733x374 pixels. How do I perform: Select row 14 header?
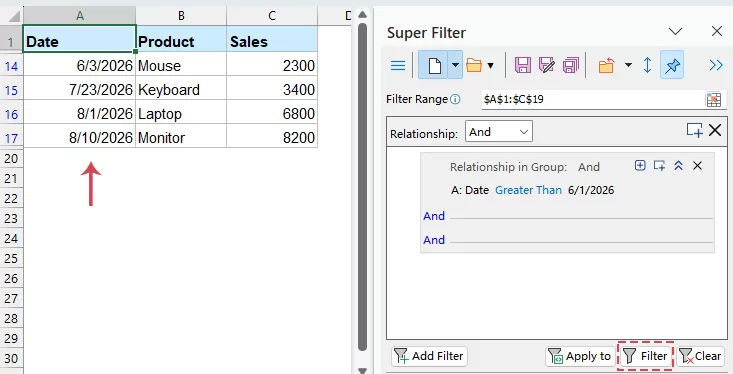(11, 65)
